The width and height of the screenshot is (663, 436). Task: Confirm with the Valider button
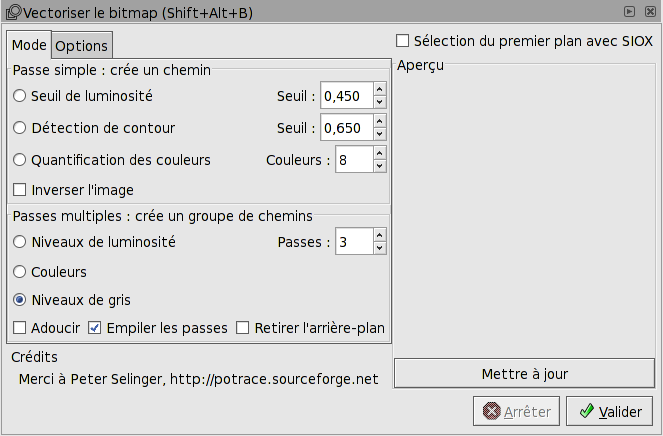pyautogui.click(x=610, y=411)
